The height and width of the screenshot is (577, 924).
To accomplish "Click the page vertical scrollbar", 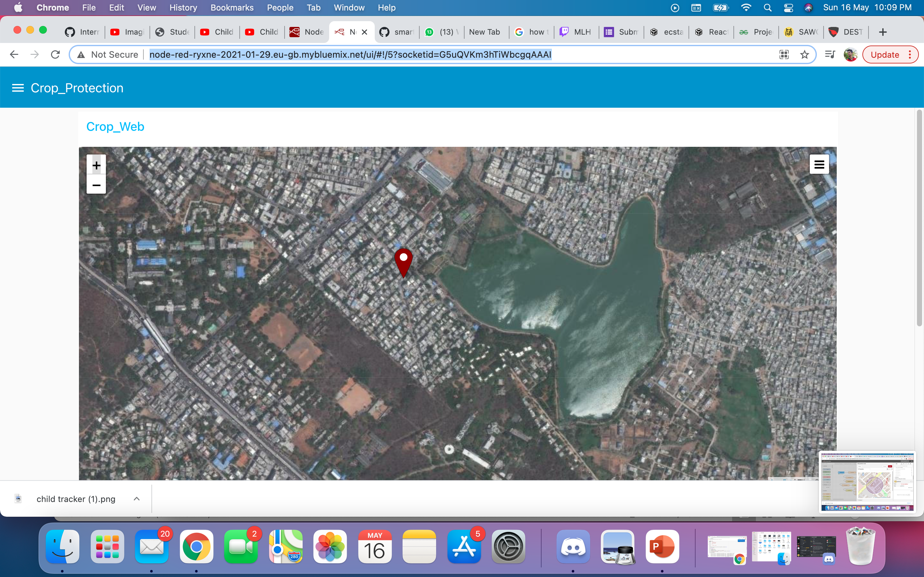I will pos(919,218).
